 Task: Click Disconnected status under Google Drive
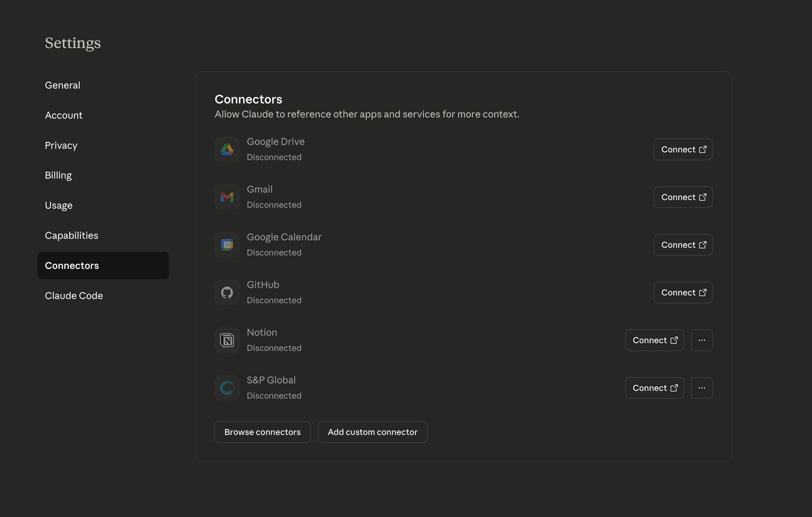coord(274,157)
